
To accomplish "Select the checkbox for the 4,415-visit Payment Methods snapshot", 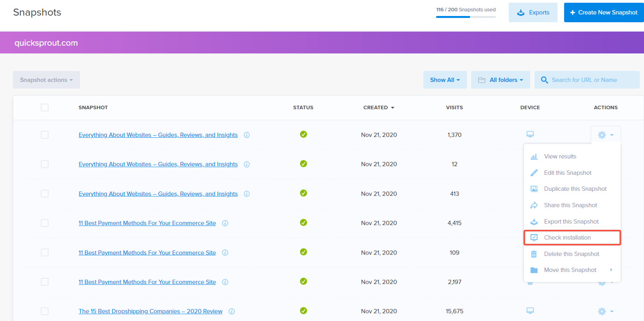I will click(45, 223).
